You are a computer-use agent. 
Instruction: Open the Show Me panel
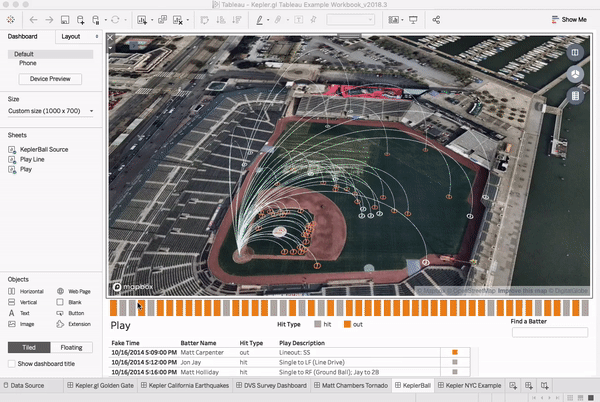[569, 20]
